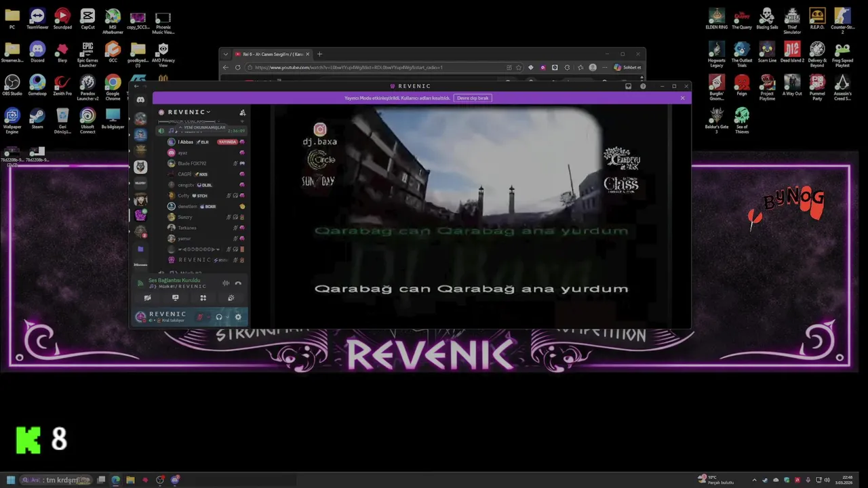Go back with Discord's back arrow
Image resolution: width=868 pixels, height=488 pixels.
(136, 86)
